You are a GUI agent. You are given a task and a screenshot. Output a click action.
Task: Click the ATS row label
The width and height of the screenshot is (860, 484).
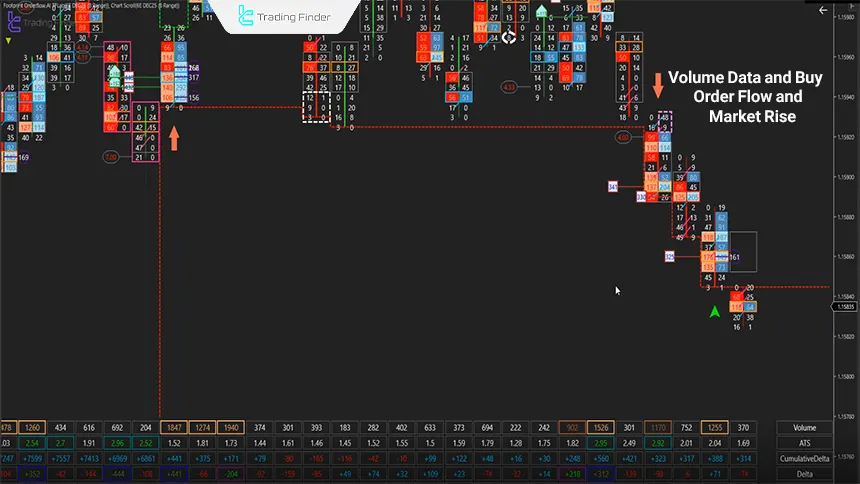tap(805, 443)
